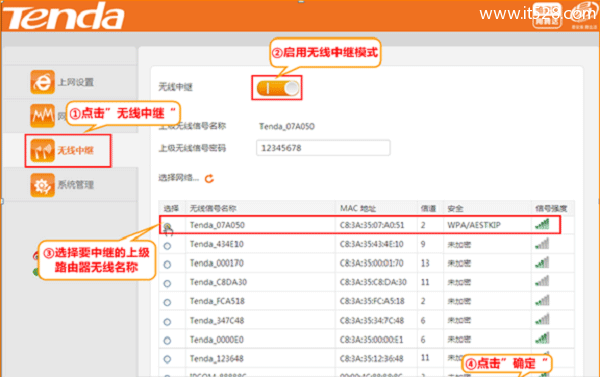
Task: Click the MAC 地址 column header
Action: pyautogui.click(x=358, y=208)
